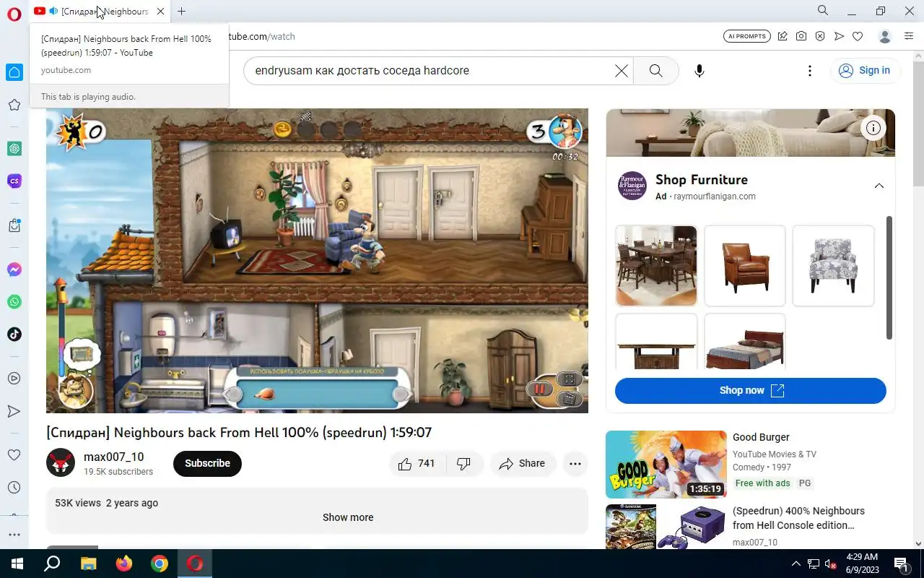The width and height of the screenshot is (924, 578).
Task: Open the shopping bag sidebar icon
Action: [x=14, y=225]
